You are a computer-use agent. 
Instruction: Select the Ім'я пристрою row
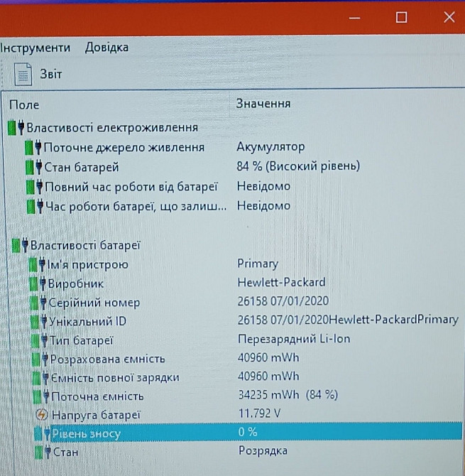pyautogui.click(x=87, y=265)
